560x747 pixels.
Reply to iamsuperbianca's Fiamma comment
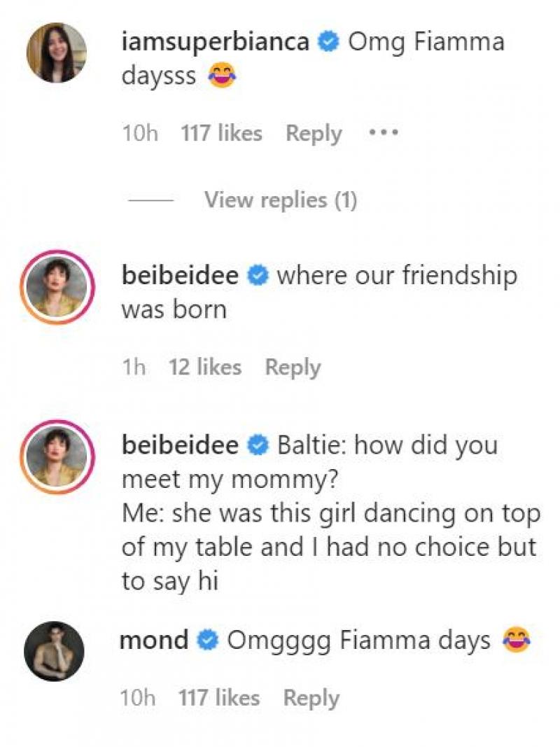click(314, 133)
